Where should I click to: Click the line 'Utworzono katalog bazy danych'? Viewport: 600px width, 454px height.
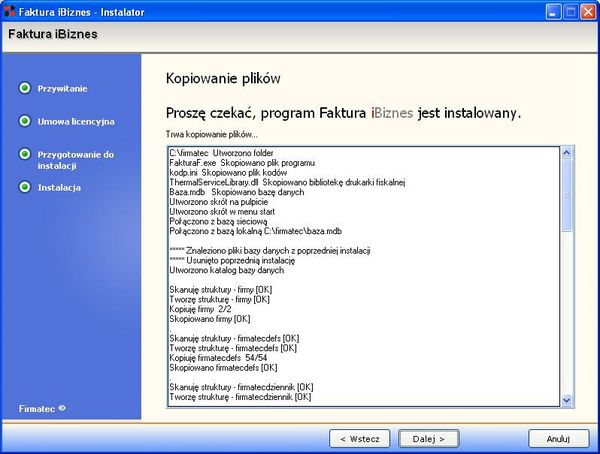click(x=227, y=270)
